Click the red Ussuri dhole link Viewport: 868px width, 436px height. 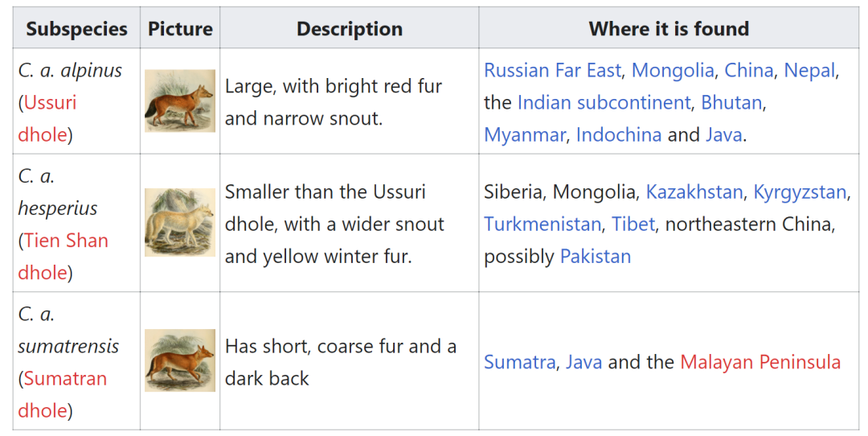tap(50, 103)
